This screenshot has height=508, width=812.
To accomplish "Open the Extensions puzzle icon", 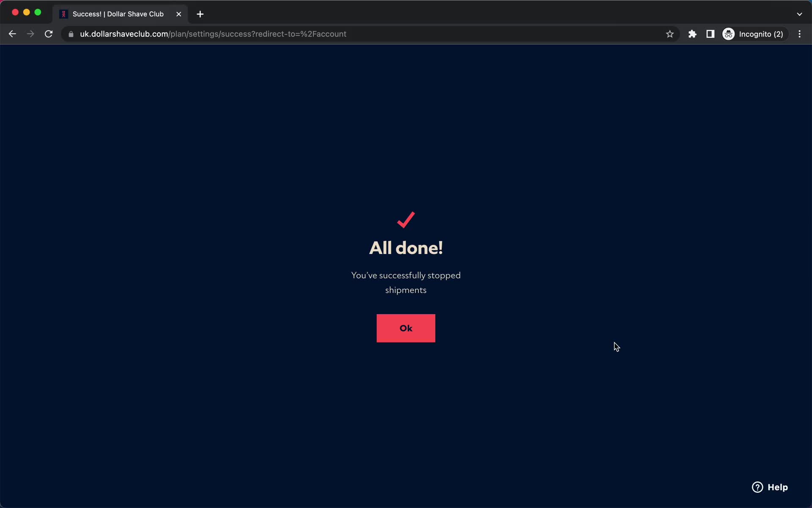I will coord(692,34).
